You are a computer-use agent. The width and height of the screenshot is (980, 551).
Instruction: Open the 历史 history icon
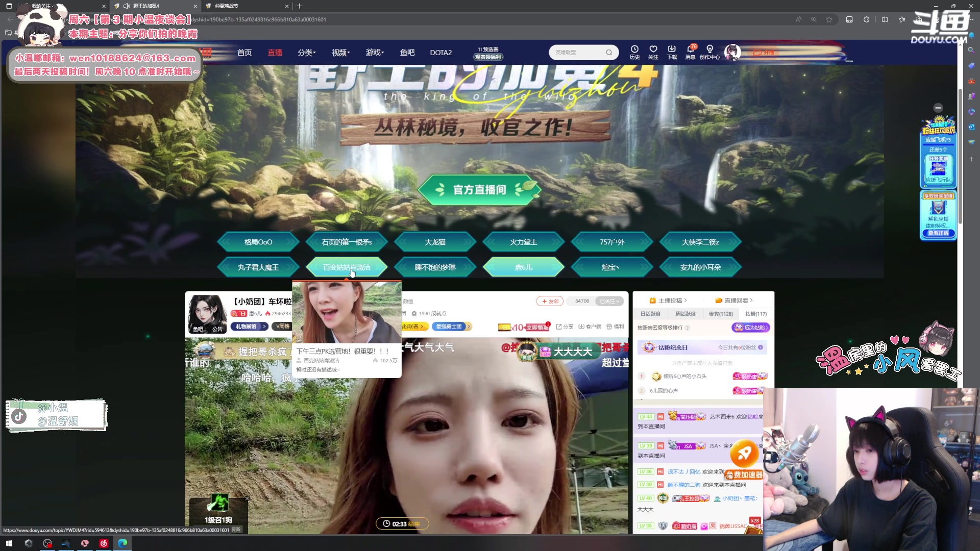tap(634, 53)
